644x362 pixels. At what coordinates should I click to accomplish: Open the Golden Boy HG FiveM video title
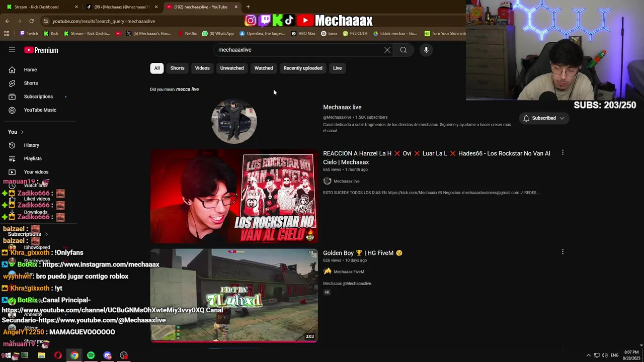coord(363,253)
